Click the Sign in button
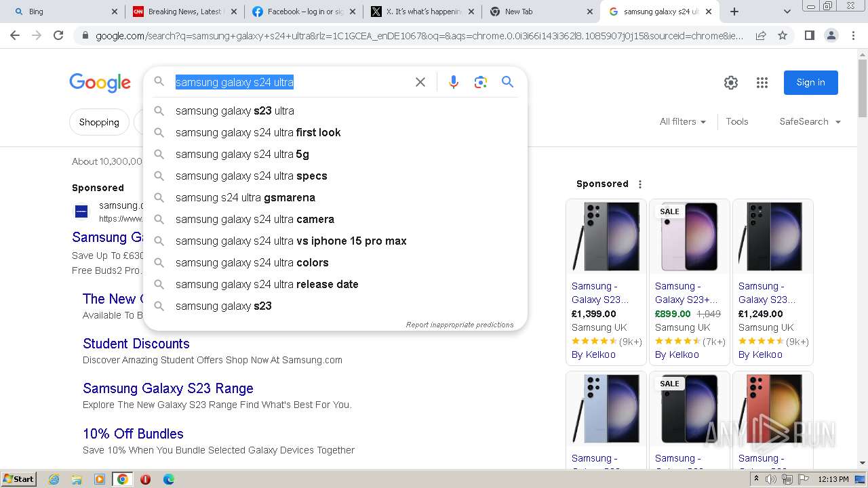The height and width of the screenshot is (488, 868). pyautogui.click(x=810, y=83)
